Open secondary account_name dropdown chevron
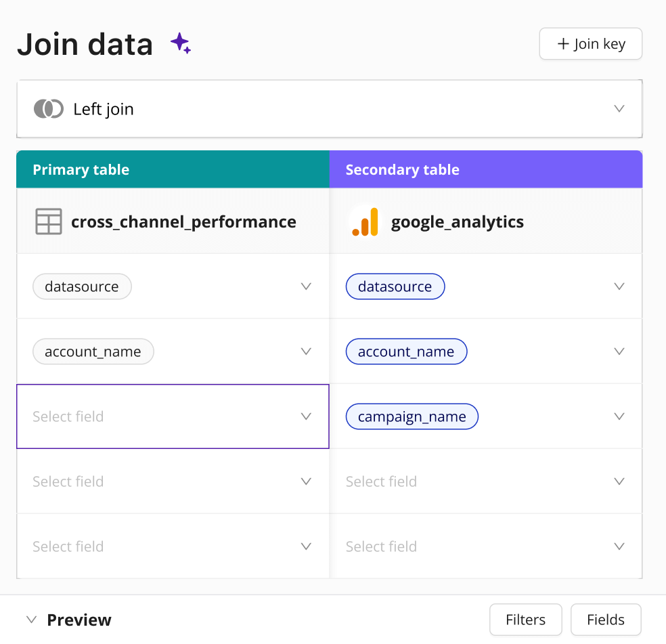 (619, 351)
